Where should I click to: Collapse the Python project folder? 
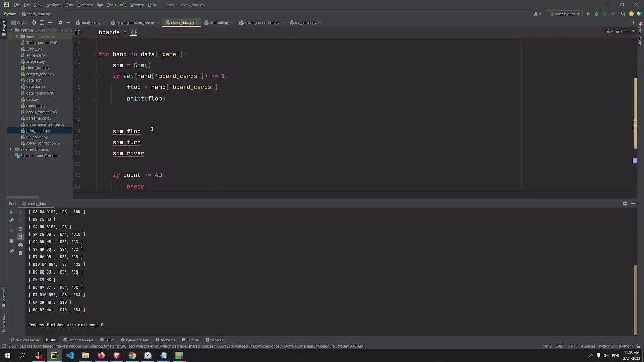[10, 30]
